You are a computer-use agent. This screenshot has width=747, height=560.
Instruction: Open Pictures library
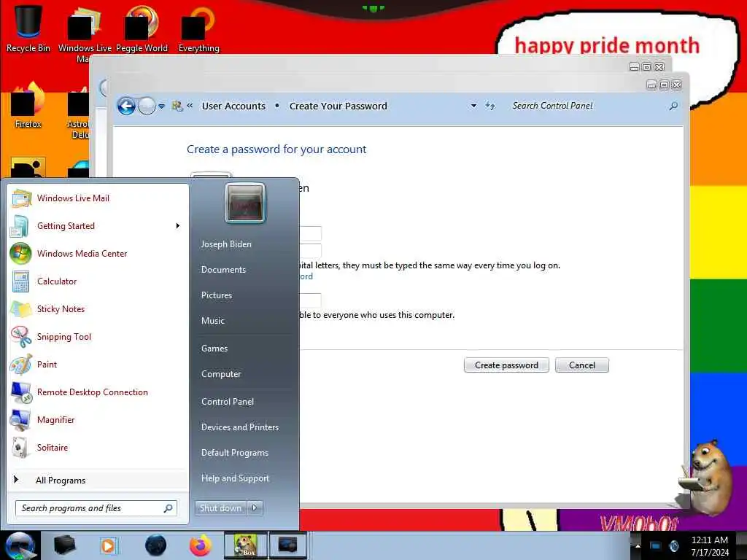pos(216,295)
